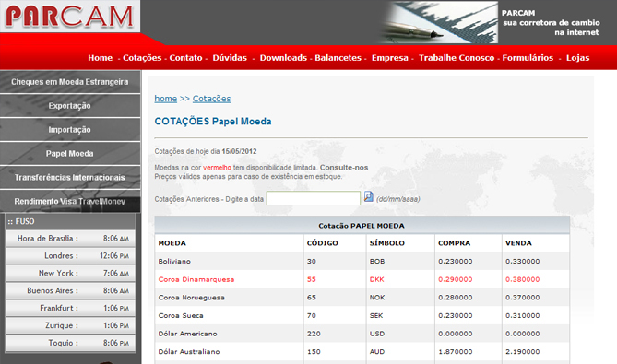Viewport: 617px width, 364px height.
Task: Click code 220 for Dólar Americano
Action: [x=314, y=334]
